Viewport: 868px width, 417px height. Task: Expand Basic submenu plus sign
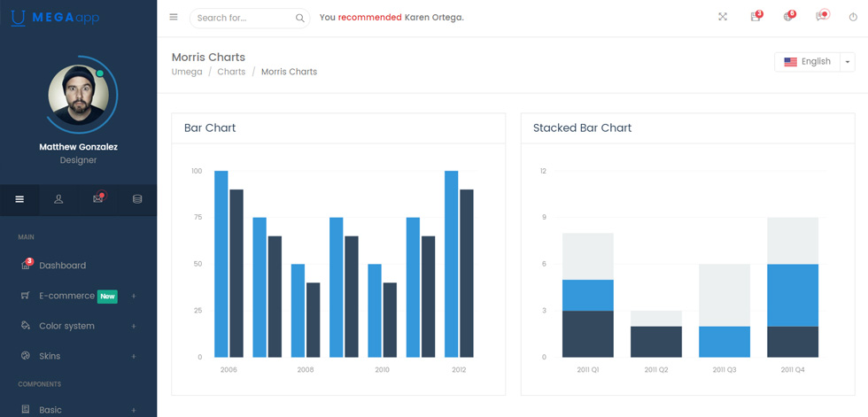(134, 411)
